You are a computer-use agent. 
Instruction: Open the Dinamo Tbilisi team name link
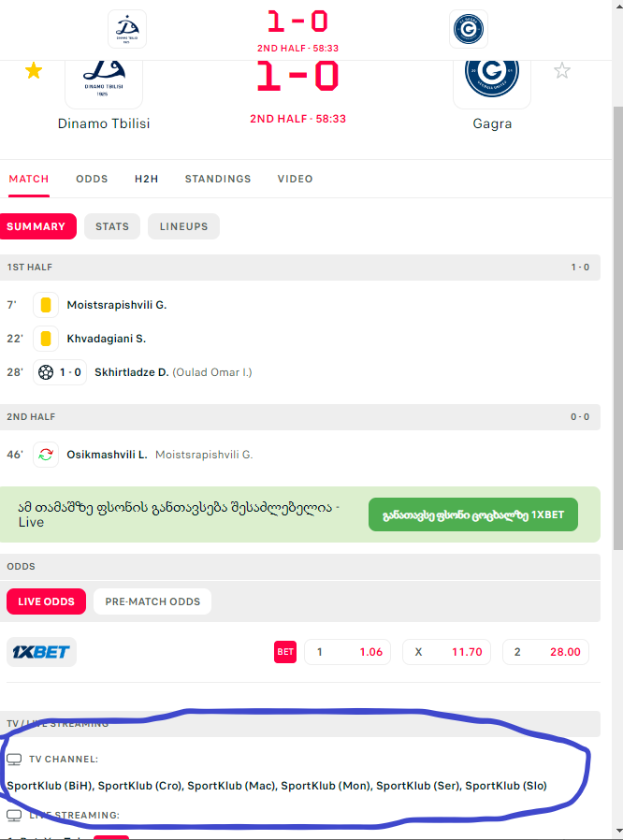(x=104, y=123)
